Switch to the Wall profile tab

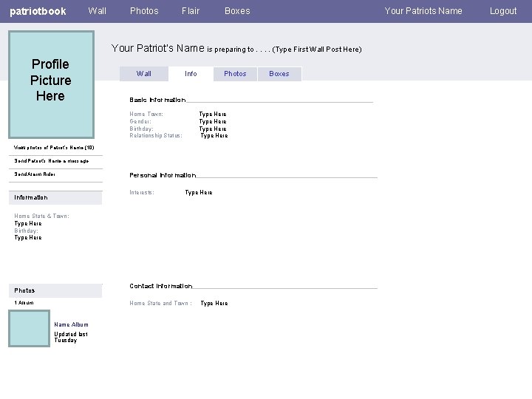144,74
